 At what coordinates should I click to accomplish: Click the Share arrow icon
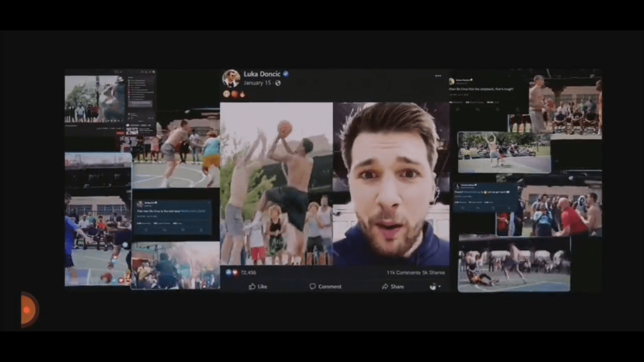point(385,286)
